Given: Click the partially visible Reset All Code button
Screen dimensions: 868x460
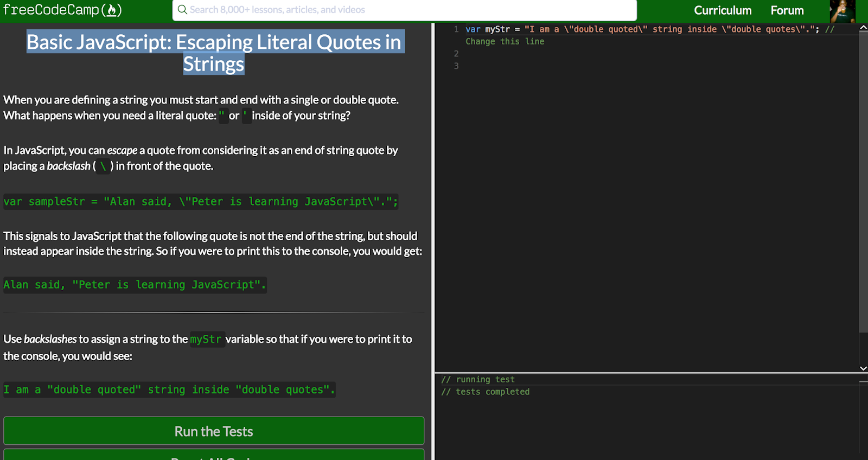Looking at the screenshot, I should coord(214,455).
